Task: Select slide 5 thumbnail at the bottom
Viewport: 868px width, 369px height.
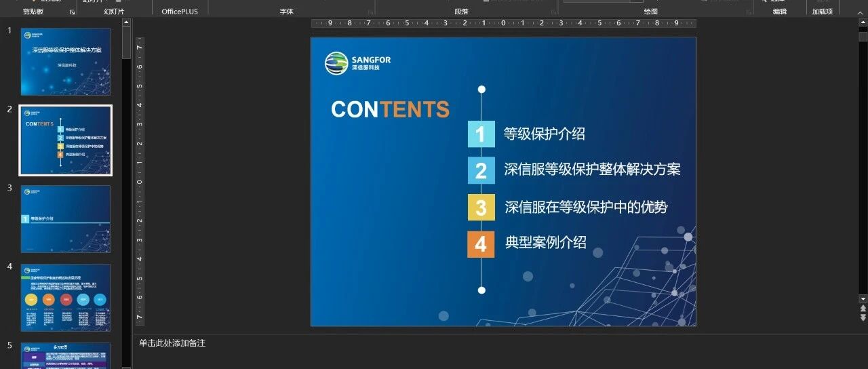Action: tap(66, 355)
